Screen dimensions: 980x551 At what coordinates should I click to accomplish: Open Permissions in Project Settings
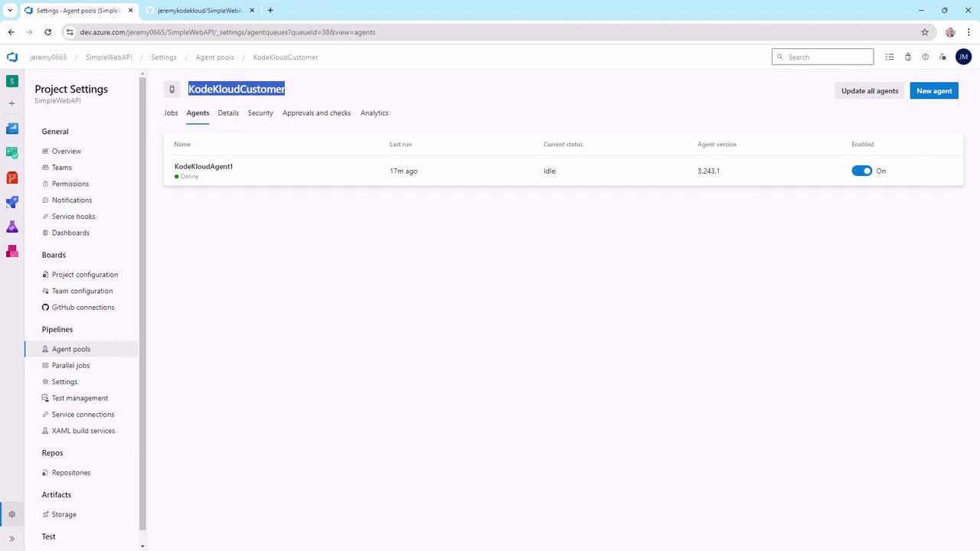(70, 184)
